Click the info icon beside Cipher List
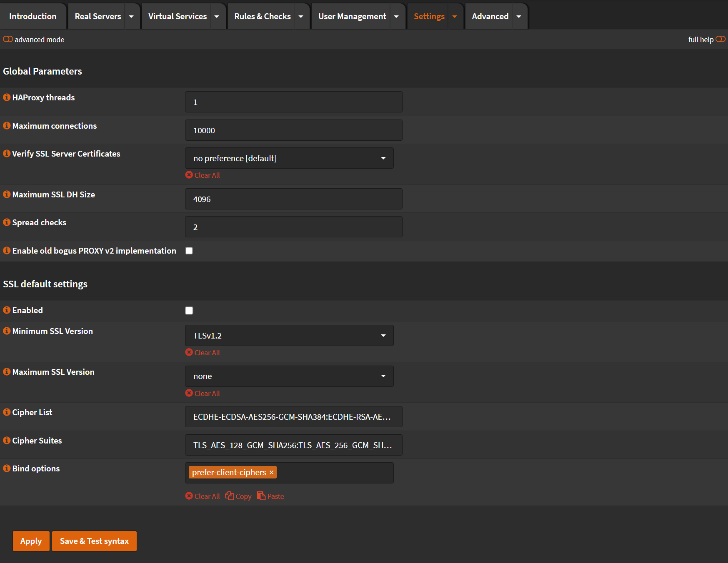The width and height of the screenshot is (728, 563). [x=7, y=412]
